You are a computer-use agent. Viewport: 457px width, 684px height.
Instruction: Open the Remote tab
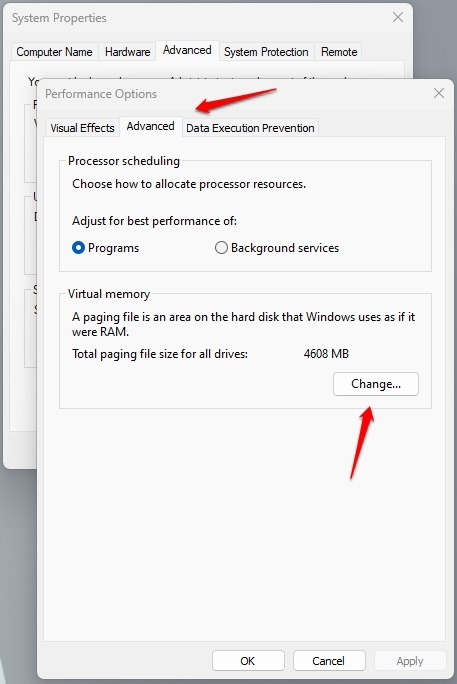339,52
